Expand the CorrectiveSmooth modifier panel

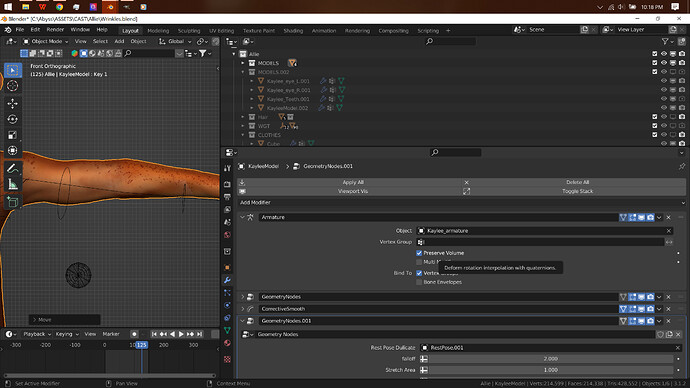242,309
